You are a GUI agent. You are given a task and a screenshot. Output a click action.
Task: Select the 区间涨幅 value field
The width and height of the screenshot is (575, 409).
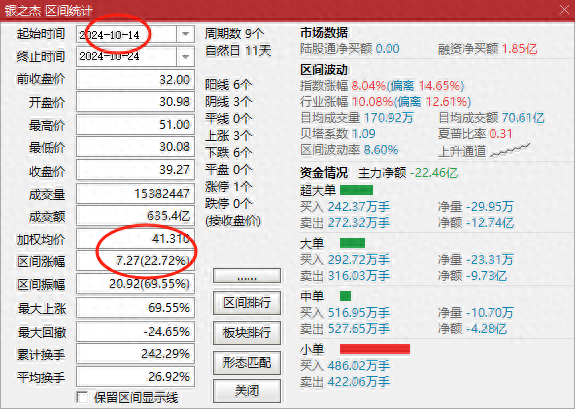[135, 261]
